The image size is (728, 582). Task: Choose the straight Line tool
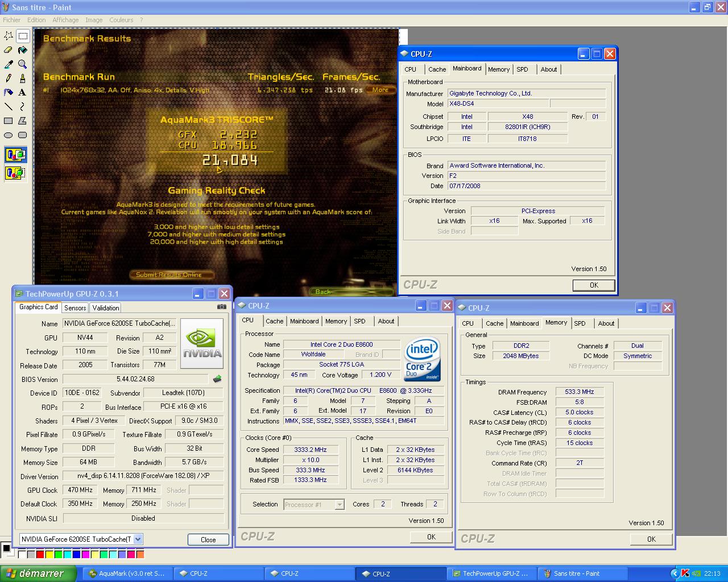[9, 106]
